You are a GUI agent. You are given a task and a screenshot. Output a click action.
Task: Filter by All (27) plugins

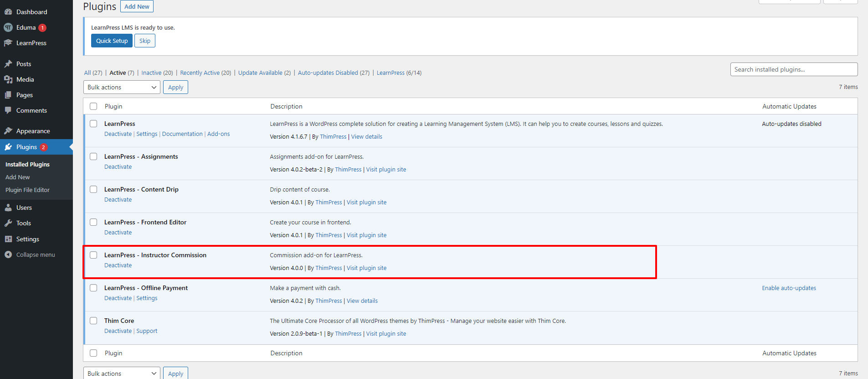[x=93, y=73]
